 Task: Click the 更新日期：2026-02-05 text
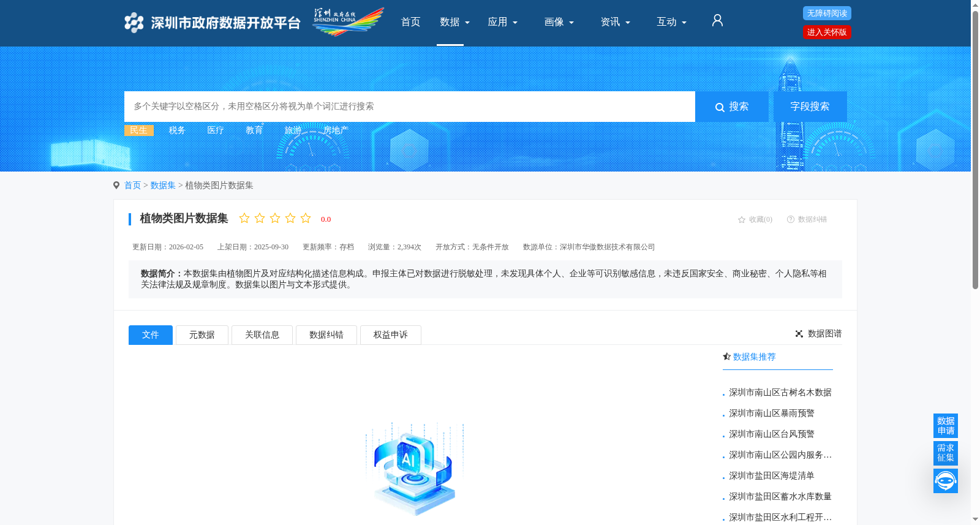coord(168,247)
